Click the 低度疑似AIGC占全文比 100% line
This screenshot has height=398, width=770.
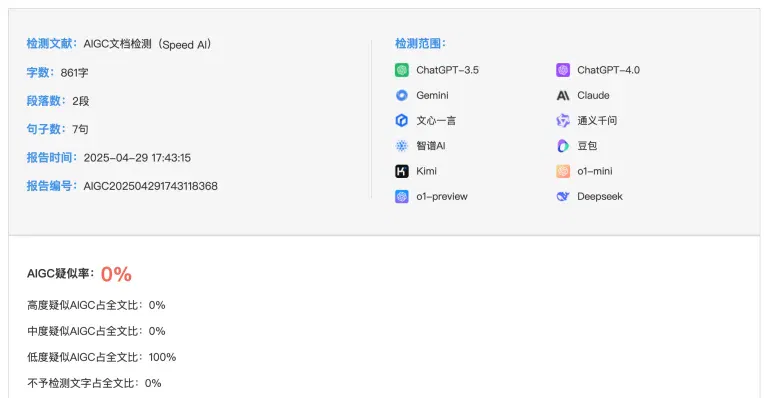pos(102,357)
